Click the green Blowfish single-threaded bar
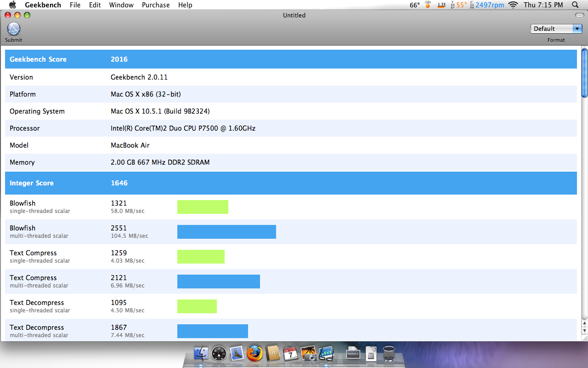 pyautogui.click(x=203, y=207)
